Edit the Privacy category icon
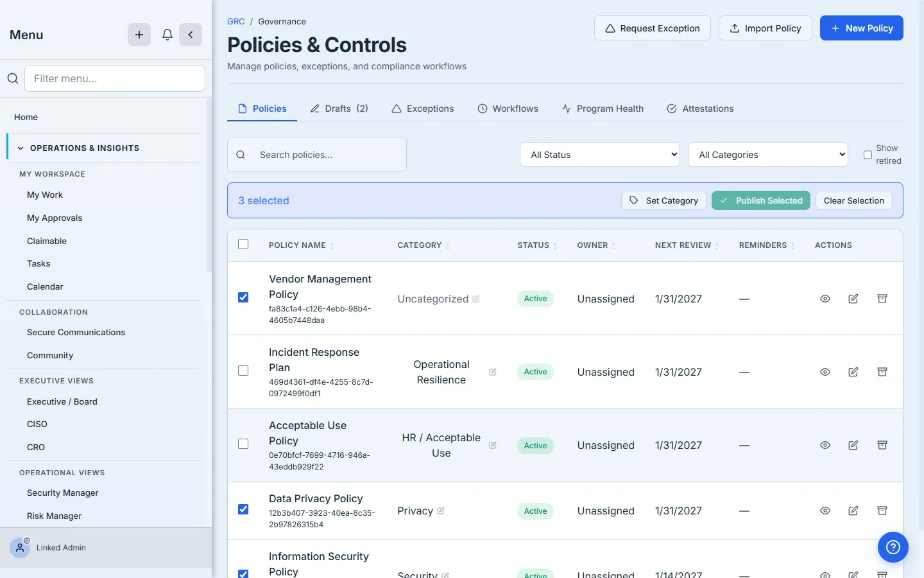Viewport: 924px width, 578px height. coord(441,511)
